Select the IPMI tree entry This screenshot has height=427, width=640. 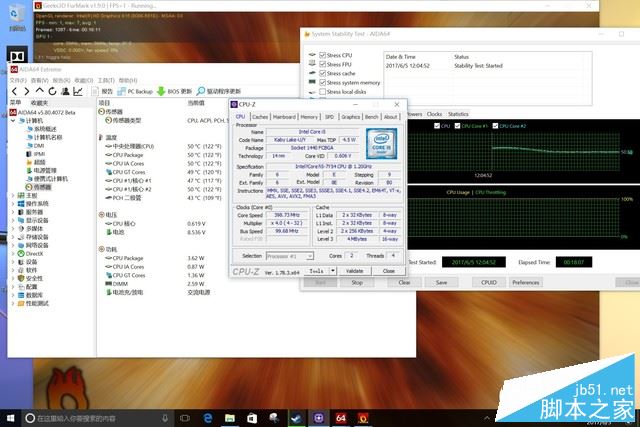point(36,154)
